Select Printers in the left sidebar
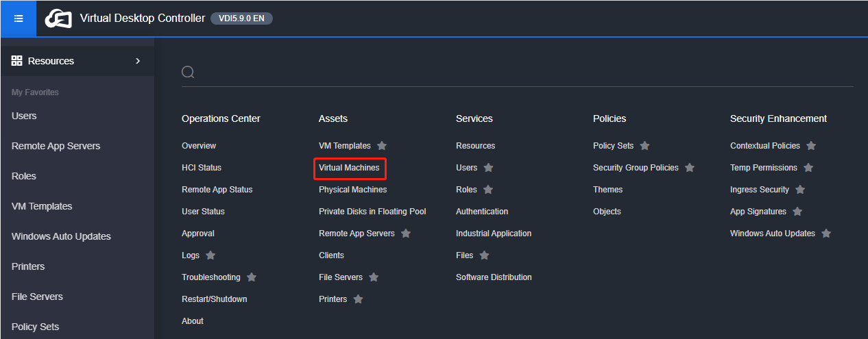The width and height of the screenshot is (868, 339). coord(28,266)
